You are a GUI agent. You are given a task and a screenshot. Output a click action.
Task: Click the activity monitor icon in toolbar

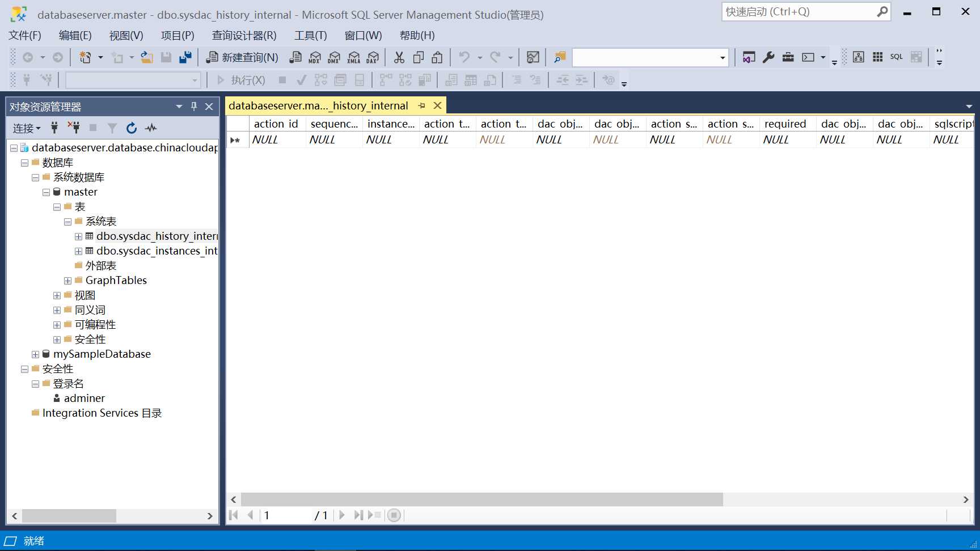(x=533, y=57)
